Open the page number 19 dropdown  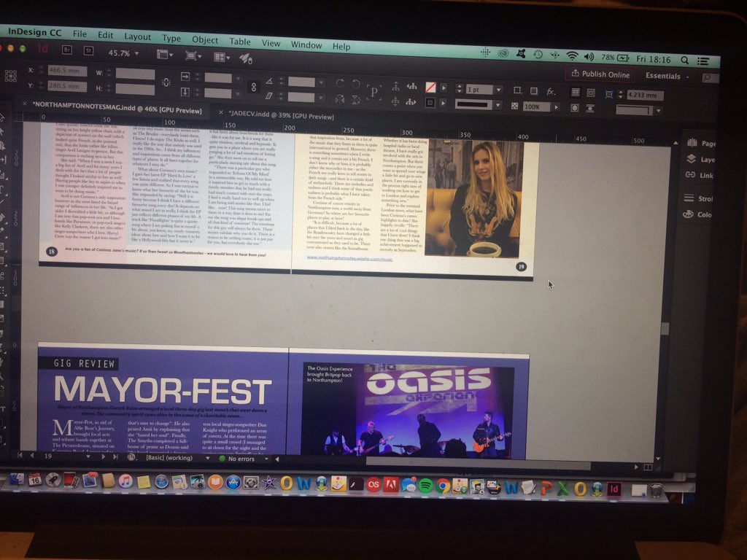tap(88, 456)
